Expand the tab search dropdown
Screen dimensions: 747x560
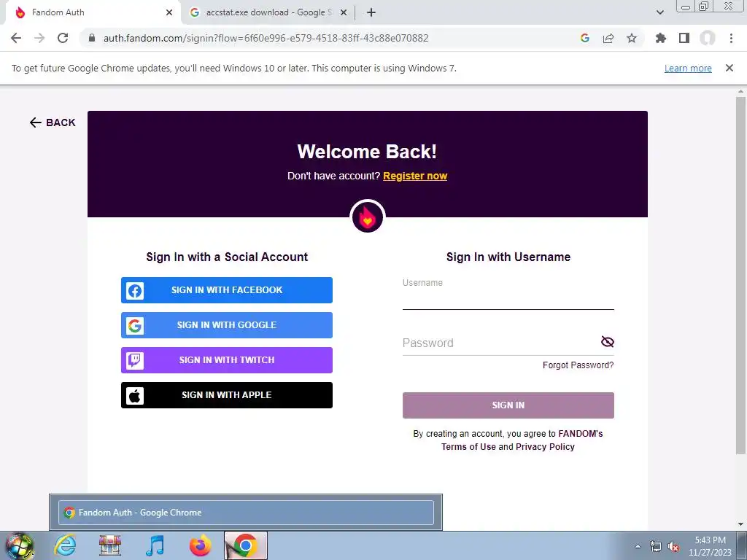pos(659,12)
